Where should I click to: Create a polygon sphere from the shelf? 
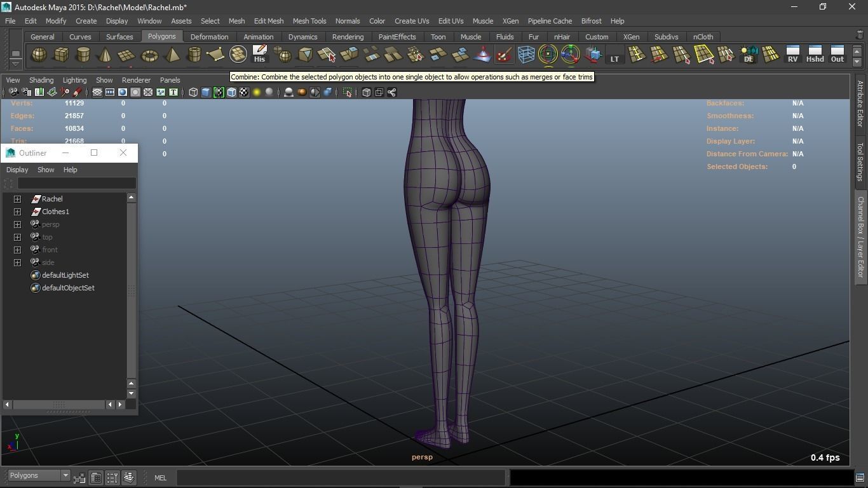coord(39,55)
